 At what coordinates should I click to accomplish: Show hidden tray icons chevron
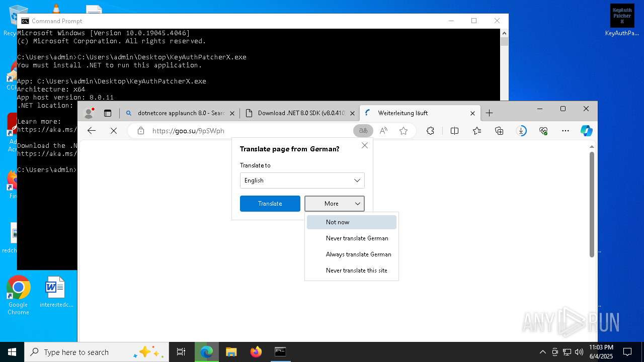[x=542, y=352]
